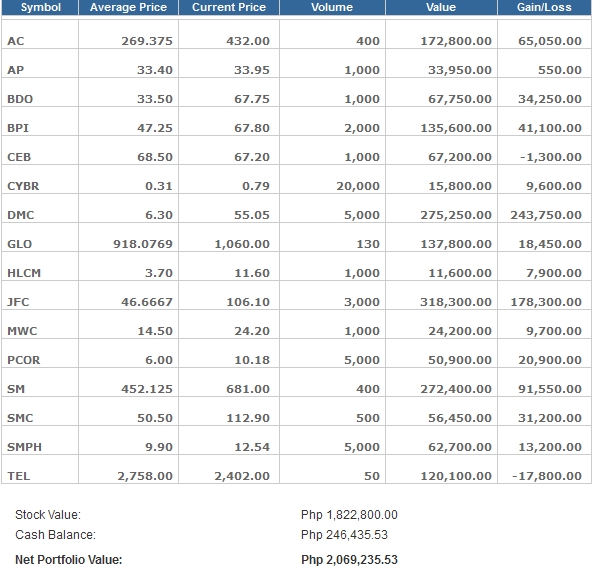Select the PCOR stock symbol
This screenshot has width=596, height=573.
tap(24, 360)
